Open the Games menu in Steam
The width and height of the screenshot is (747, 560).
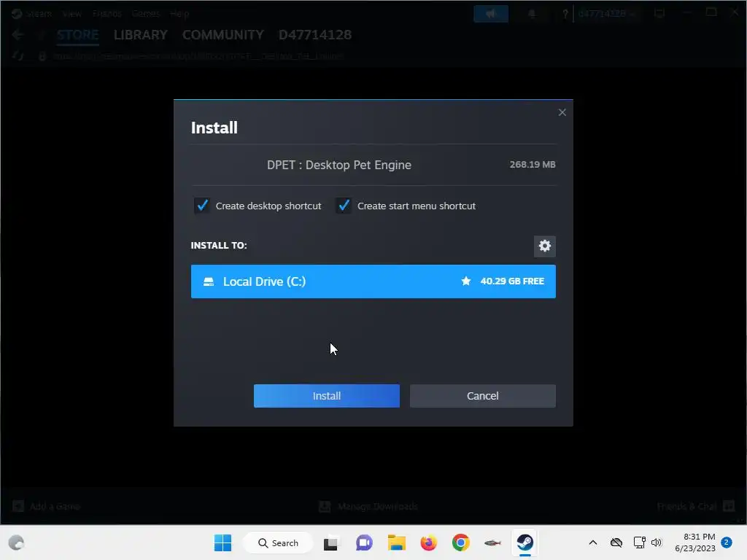pos(145,14)
